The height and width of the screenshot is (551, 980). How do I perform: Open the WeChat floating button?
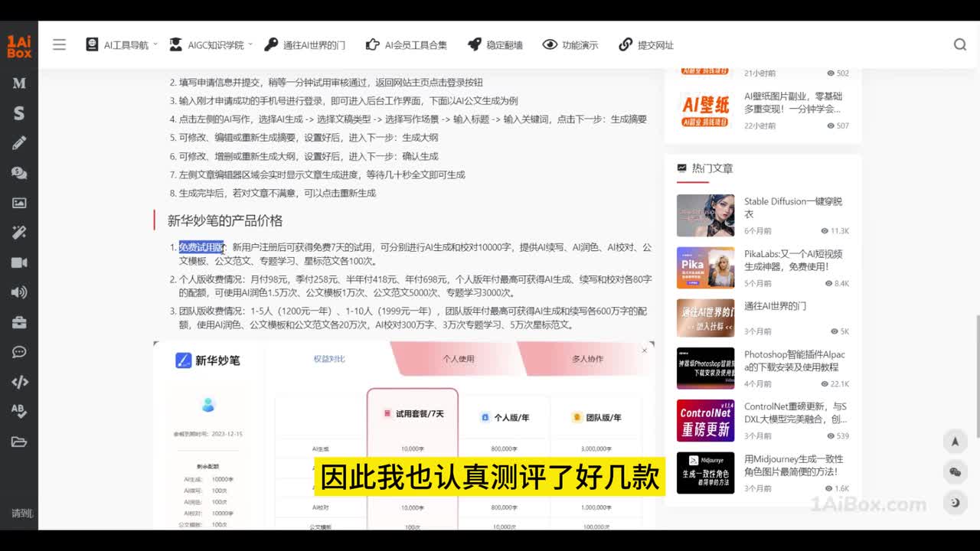(955, 472)
